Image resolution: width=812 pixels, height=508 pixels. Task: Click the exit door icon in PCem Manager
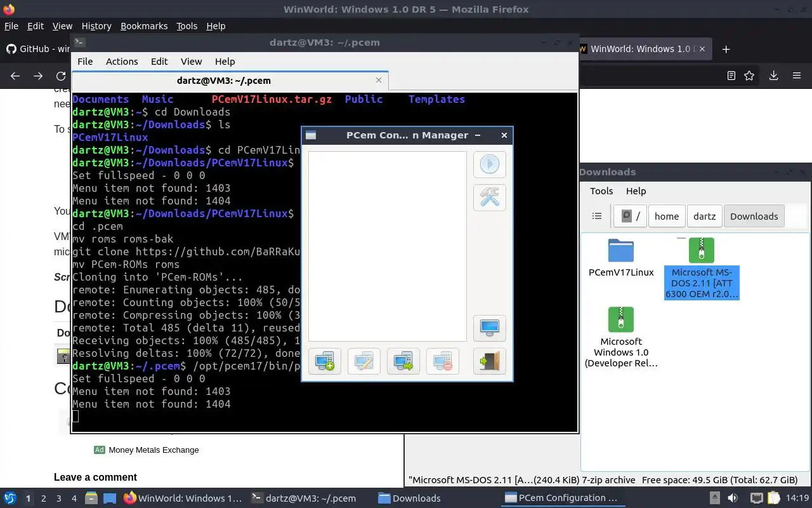pyautogui.click(x=489, y=361)
